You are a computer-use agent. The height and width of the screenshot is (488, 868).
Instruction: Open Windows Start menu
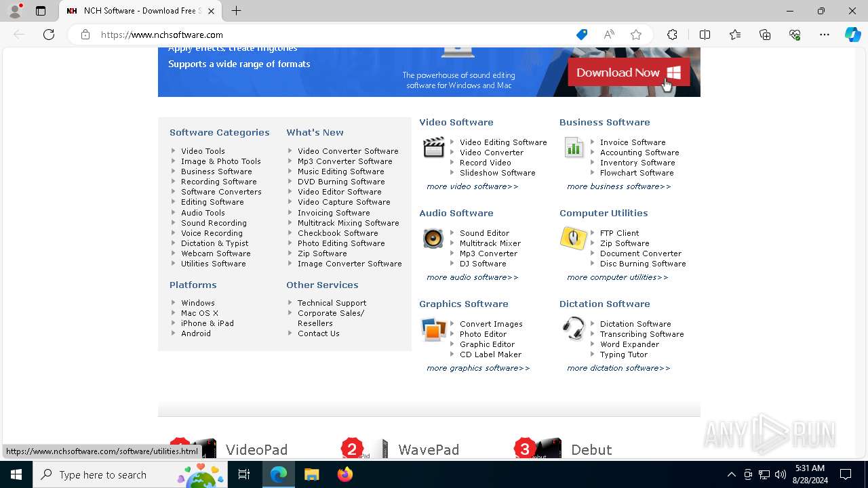(x=16, y=474)
